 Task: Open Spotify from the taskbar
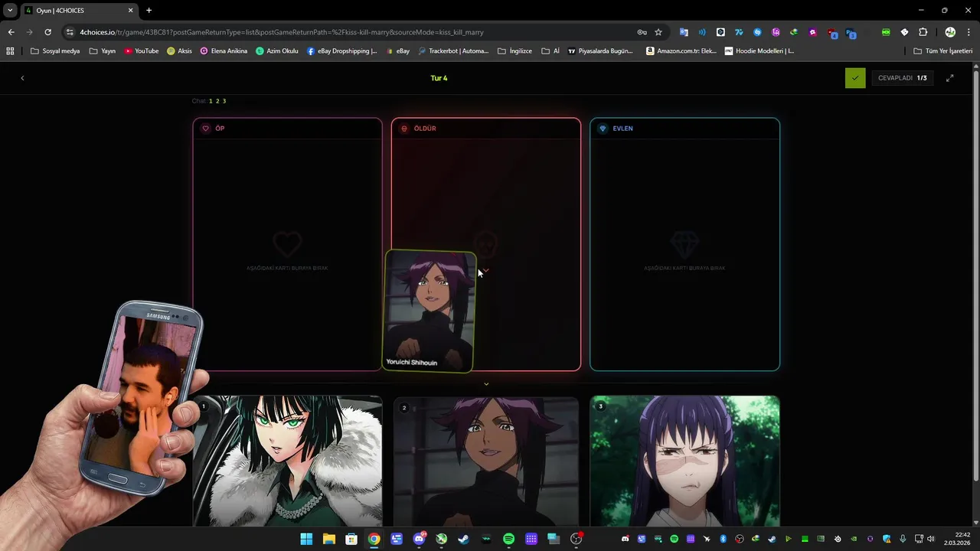pos(508,539)
